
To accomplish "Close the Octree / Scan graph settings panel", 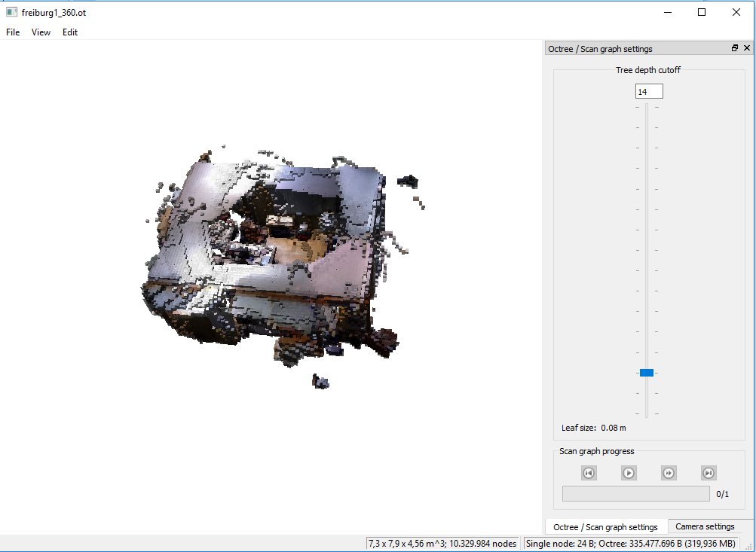I will click(x=747, y=47).
